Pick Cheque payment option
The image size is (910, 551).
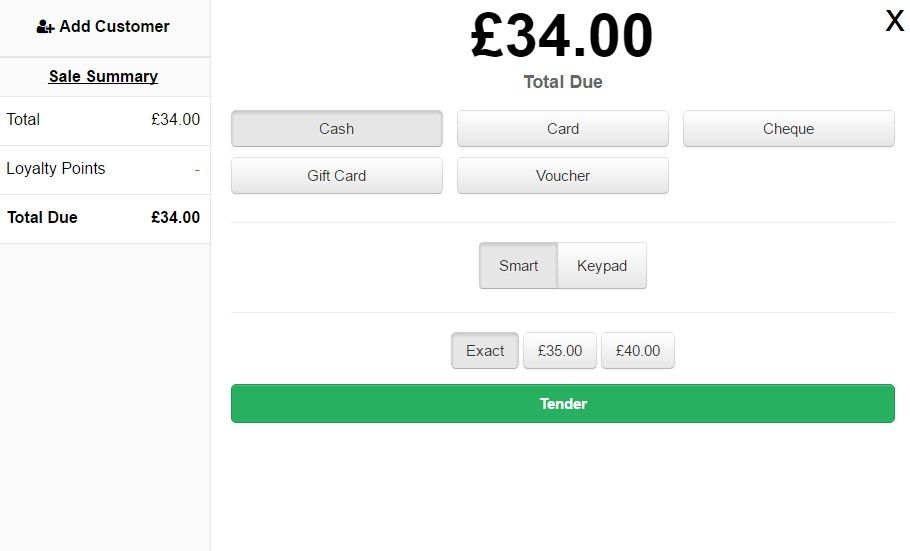click(789, 128)
